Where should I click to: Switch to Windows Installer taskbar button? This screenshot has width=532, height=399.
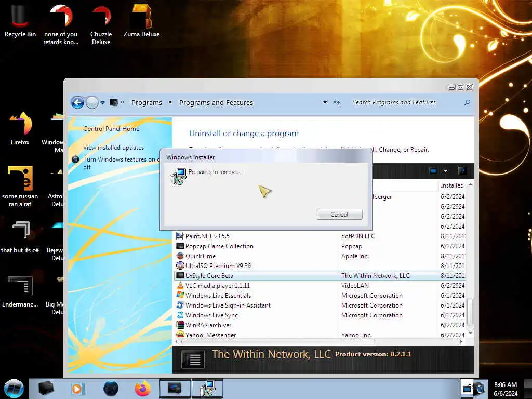point(207,389)
